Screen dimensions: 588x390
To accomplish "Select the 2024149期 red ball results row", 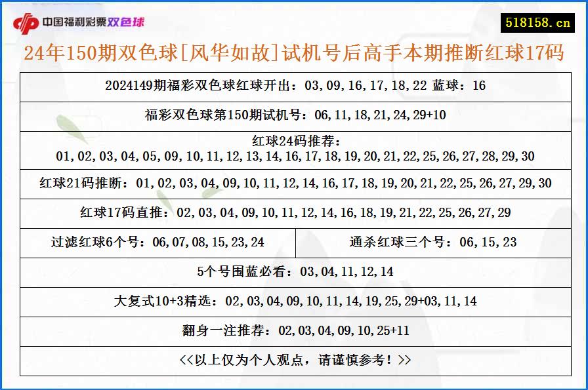I will (x=294, y=85).
